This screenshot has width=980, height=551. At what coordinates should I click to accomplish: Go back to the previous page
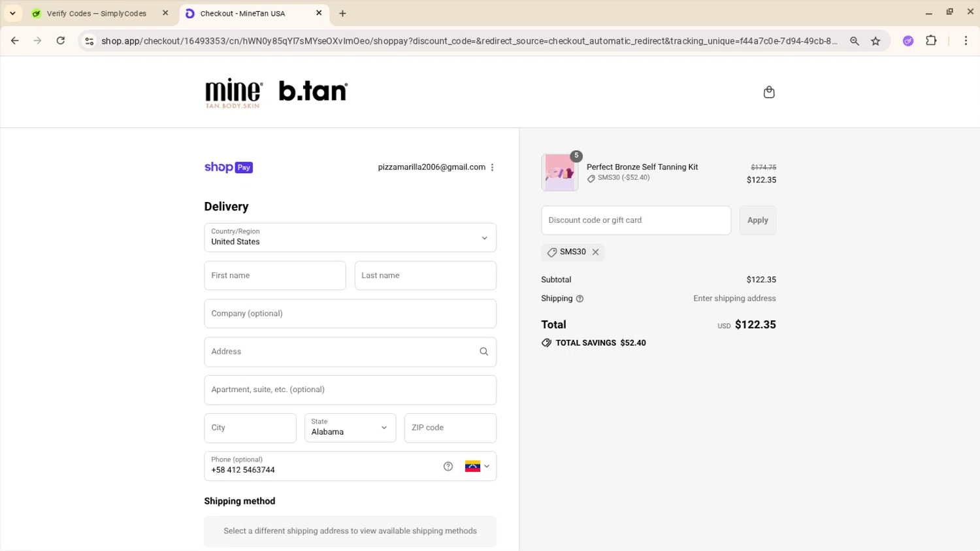click(x=14, y=41)
